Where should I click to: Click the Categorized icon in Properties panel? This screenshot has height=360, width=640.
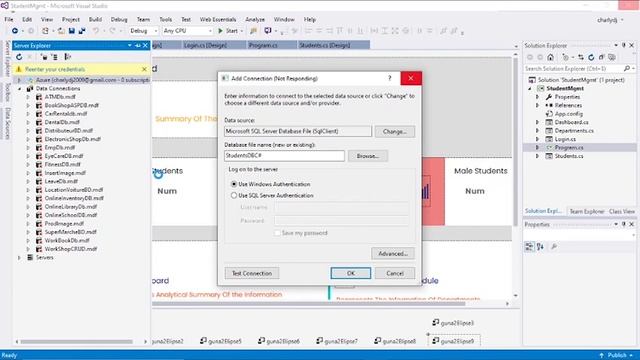pos(529,247)
